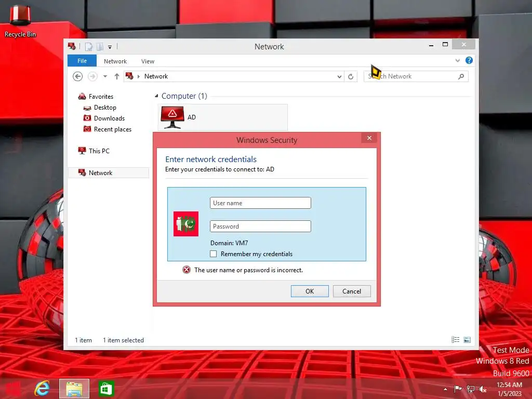
Task: Show hidden tray icons arrow
Action: [445, 389]
